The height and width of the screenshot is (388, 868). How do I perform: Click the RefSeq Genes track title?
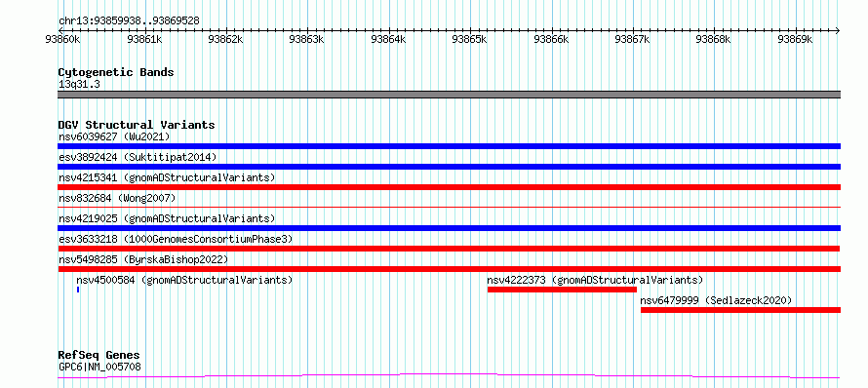(x=99, y=356)
